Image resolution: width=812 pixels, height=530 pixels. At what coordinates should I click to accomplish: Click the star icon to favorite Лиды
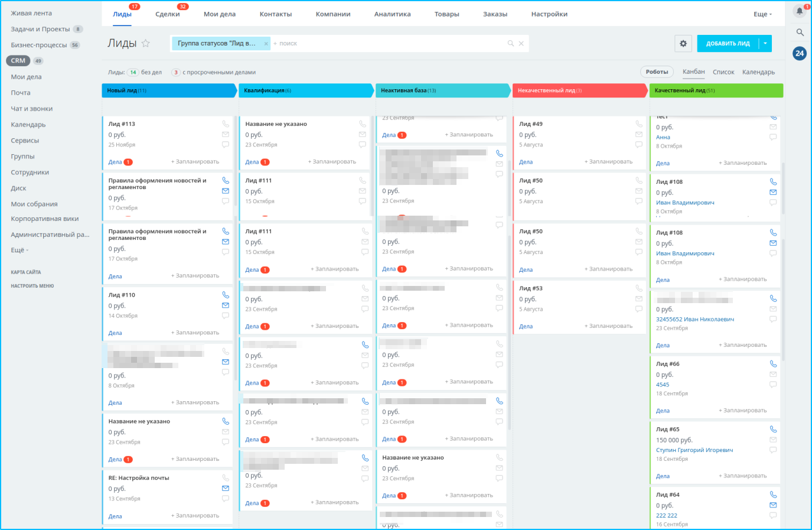[x=146, y=43]
